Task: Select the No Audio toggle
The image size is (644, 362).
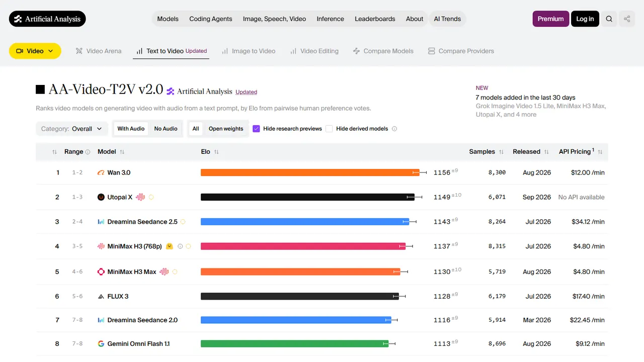Action: [x=166, y=129]
